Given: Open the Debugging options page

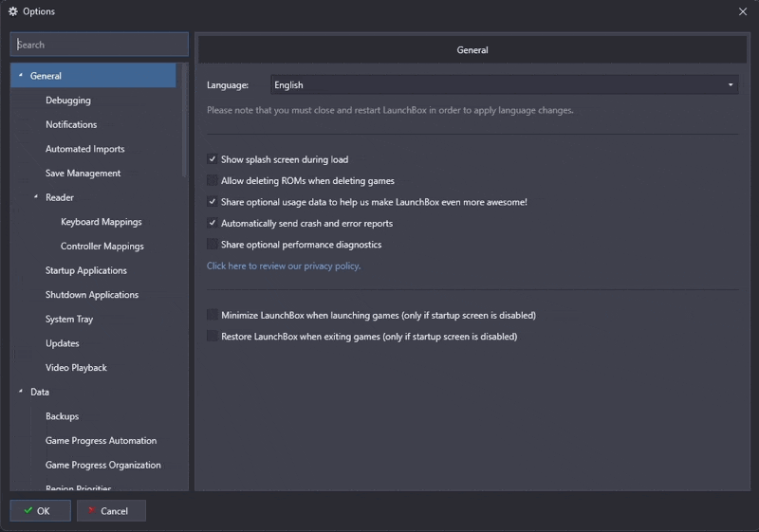Looking at the screenshot, I should tap(68, 101).
